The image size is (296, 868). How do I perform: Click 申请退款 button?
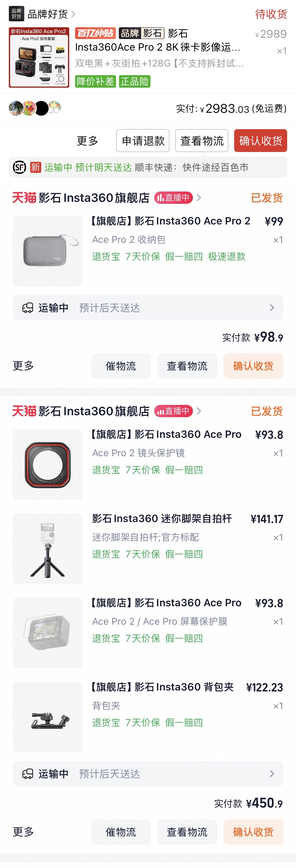143,140
